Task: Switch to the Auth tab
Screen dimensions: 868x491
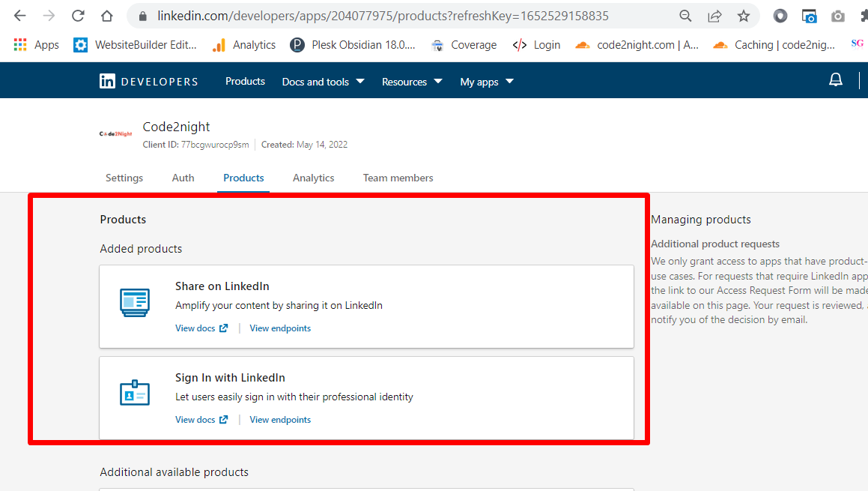Action: [183, 178]
